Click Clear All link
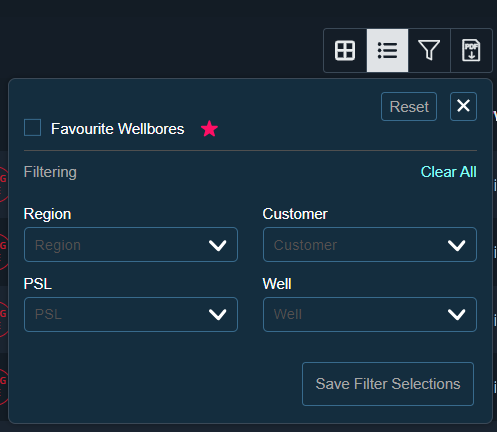Viewport: 497px width, 432px height. 449,172
